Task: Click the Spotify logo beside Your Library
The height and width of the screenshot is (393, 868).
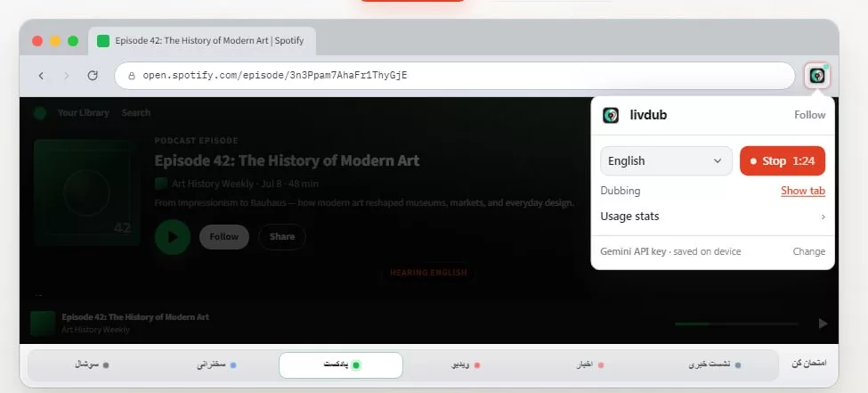Action: point(40,113)
